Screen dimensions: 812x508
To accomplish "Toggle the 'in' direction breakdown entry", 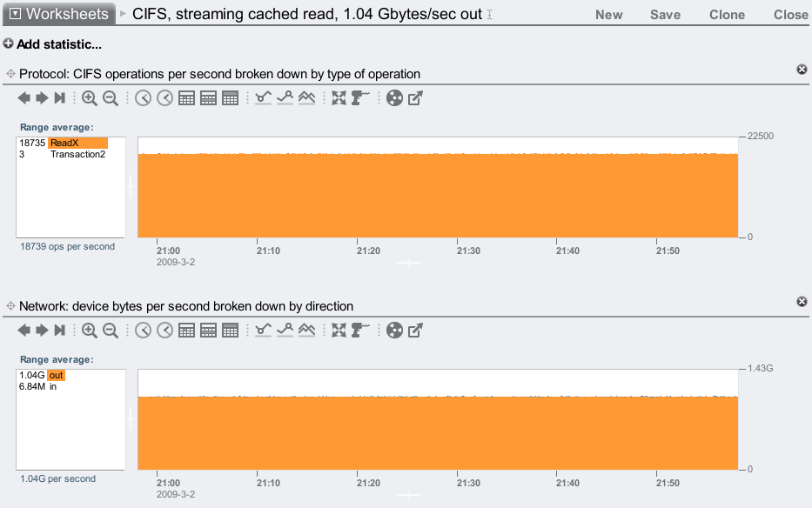I will coord(53,386).
